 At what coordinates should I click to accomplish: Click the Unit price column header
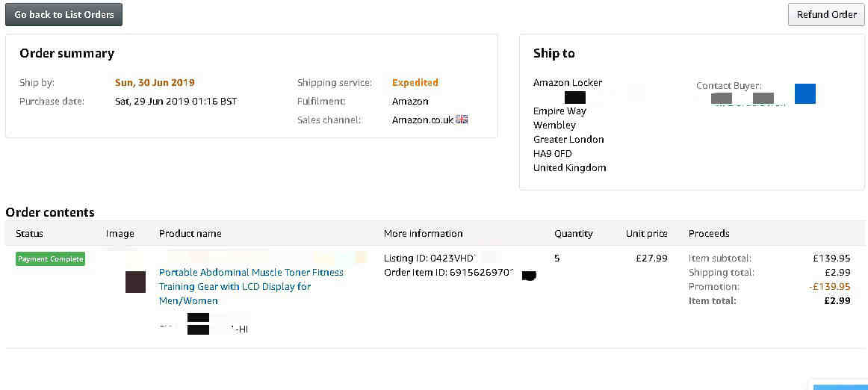(x=647, y=233)
